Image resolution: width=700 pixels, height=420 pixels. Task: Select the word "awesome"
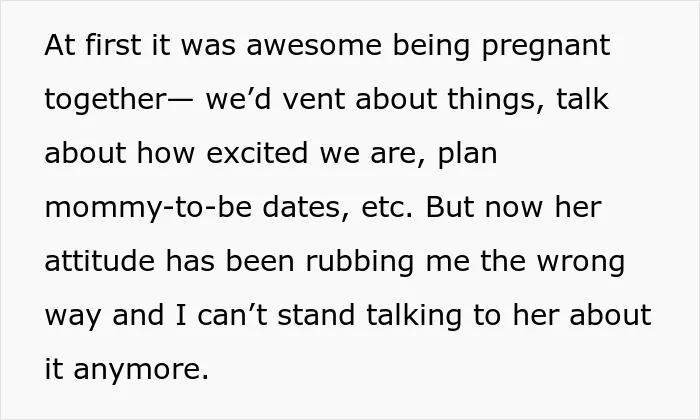tap(314, 46)
